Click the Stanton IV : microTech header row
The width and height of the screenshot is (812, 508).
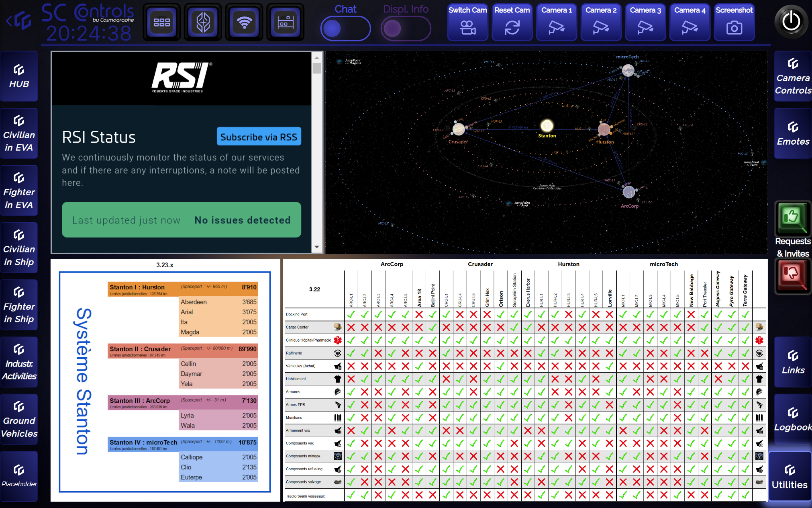[183, 444]
